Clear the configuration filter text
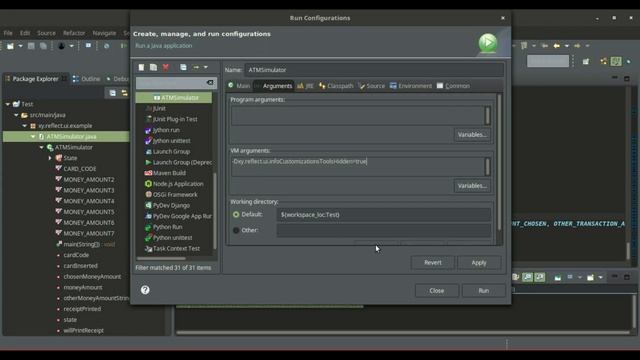 210,82
